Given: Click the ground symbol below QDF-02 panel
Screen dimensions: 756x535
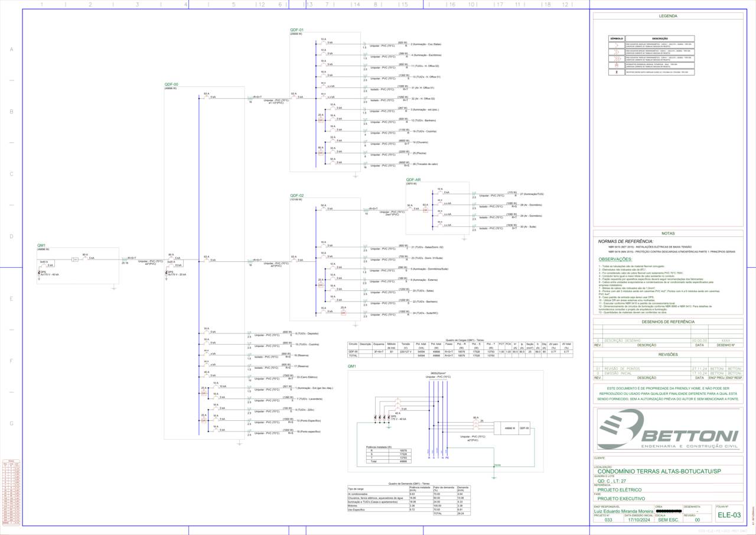Looking at the screenshot, I should pos(355,323).
